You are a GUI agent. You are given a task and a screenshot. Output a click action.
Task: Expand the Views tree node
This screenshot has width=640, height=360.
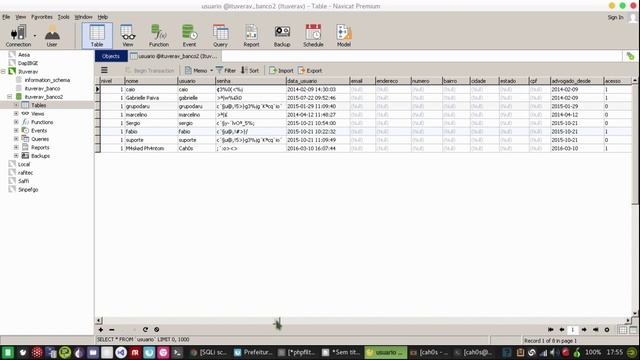16,113
